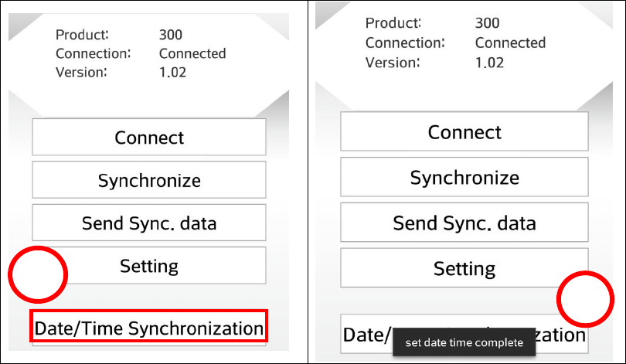This screenshot has width=626, height=364.
Task: Tap Connect button in the left screen
Action: tap(149, 137)
